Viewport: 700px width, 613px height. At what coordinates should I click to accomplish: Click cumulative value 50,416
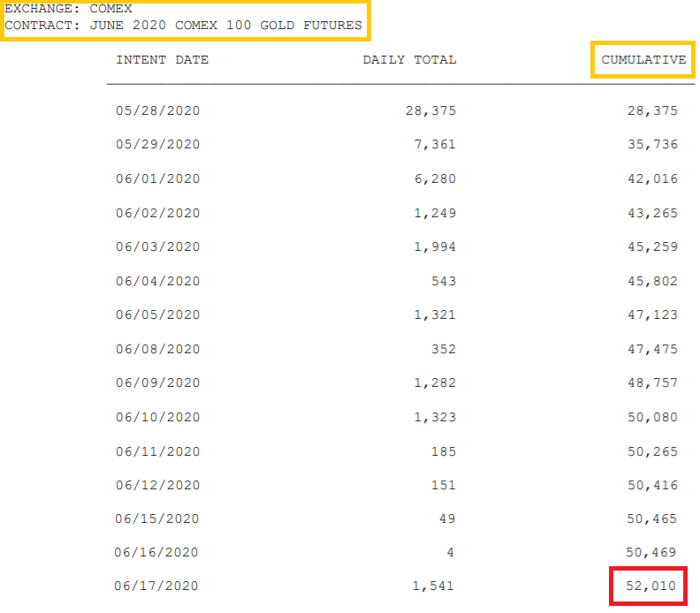(652, 485)
